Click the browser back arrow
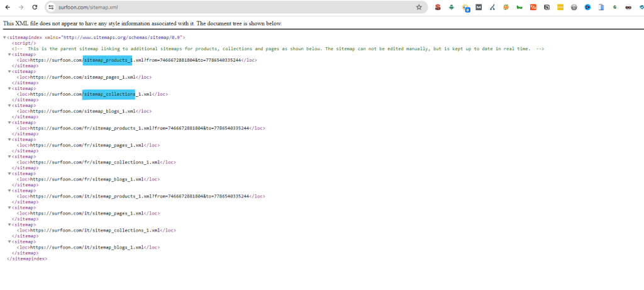Image resolution: width=644 pixels, height=290 pixels. click(8, 7)
